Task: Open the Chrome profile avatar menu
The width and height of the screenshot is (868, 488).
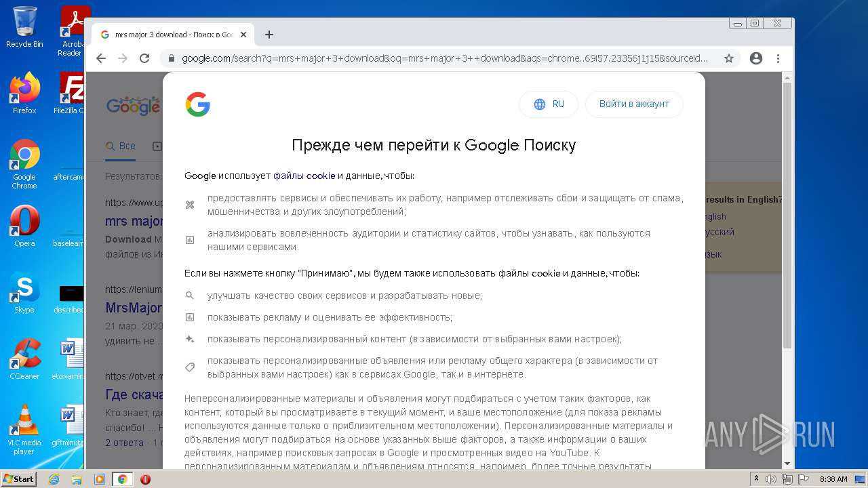Action: 756,58
